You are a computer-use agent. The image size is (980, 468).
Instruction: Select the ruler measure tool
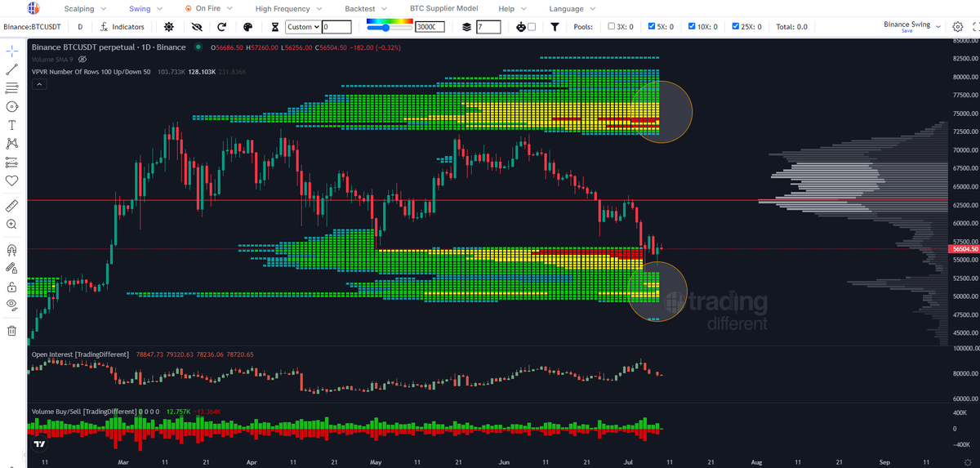(x=12, y=205)
